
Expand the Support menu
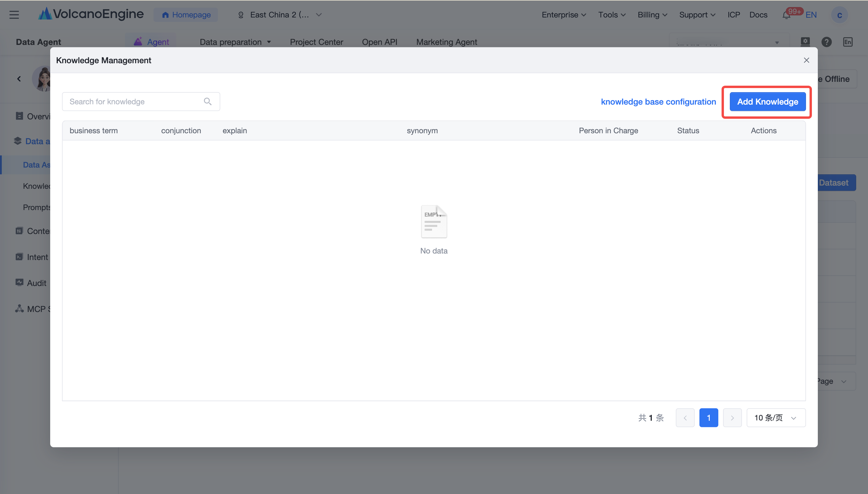pos(697,14)
